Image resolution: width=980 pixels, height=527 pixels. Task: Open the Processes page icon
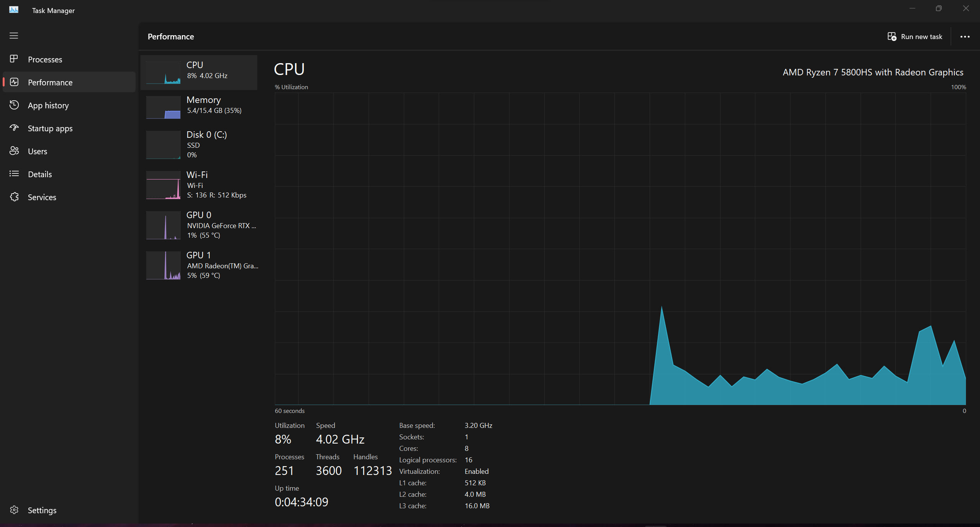14,59
